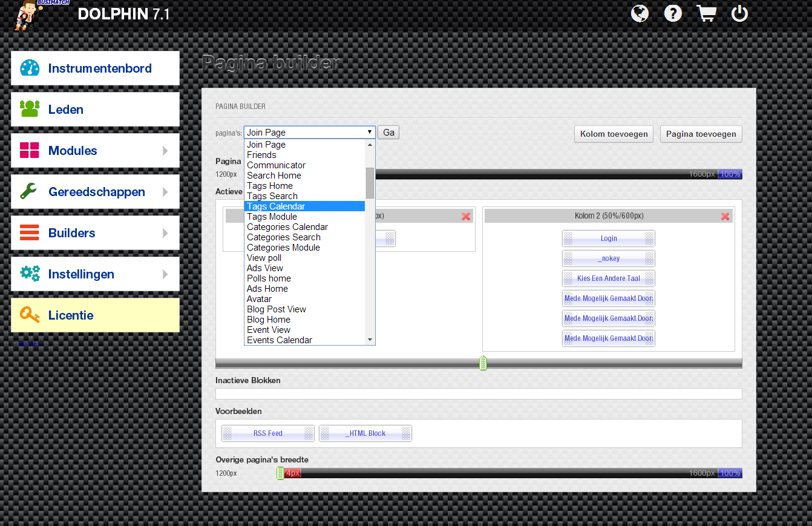Click Kolom toevoegen button
The image size is (812, 526).
point(614,134)
